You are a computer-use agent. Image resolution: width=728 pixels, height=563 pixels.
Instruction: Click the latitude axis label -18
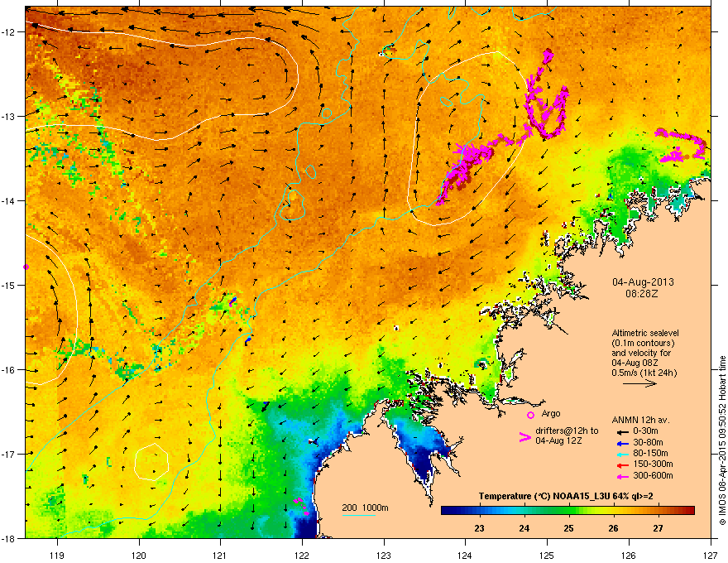pos(9,538)
